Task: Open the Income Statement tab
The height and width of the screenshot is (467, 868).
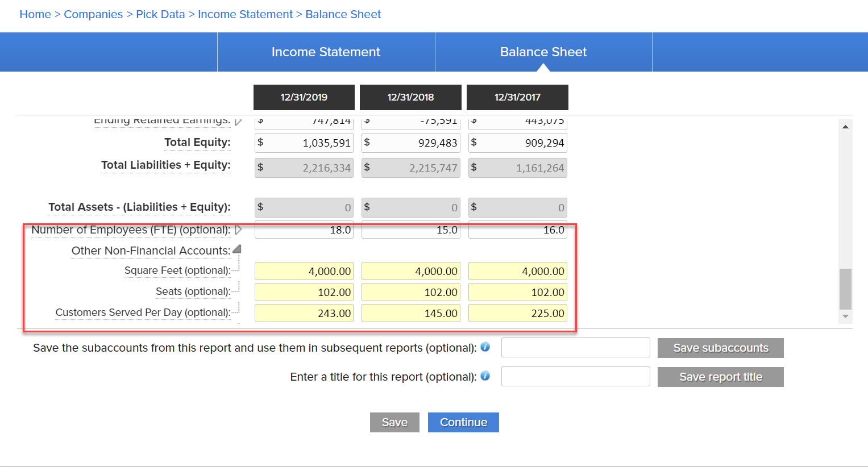Action: click(x=326, y=52)
